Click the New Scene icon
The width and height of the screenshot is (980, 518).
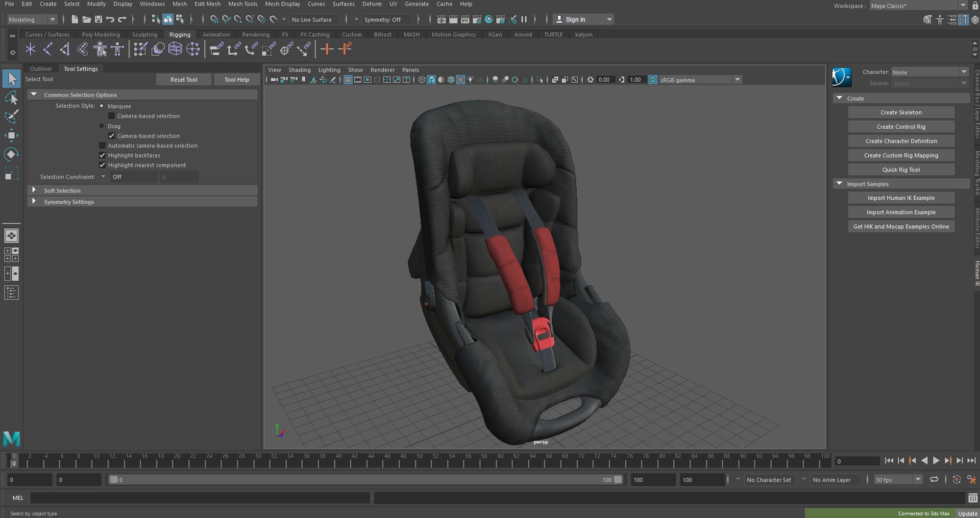tap(75, 19)
